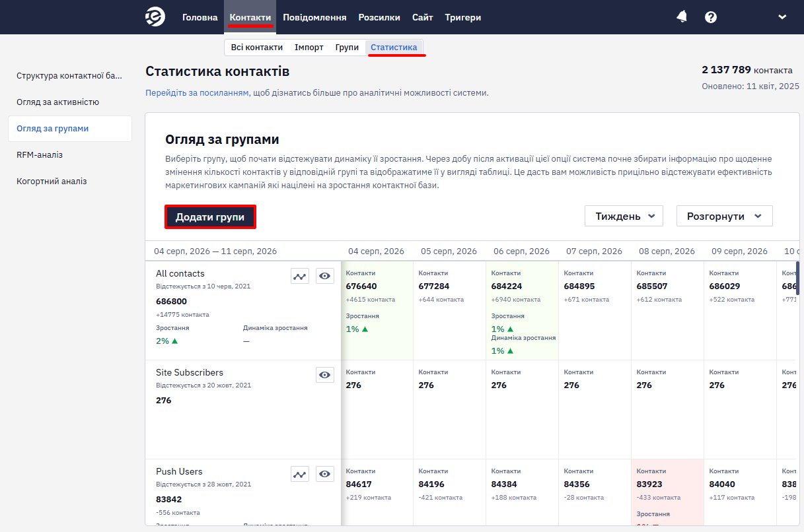804x532 pixels.
Task: Open Когортний аналіз section
Action: tap(52, 182)
